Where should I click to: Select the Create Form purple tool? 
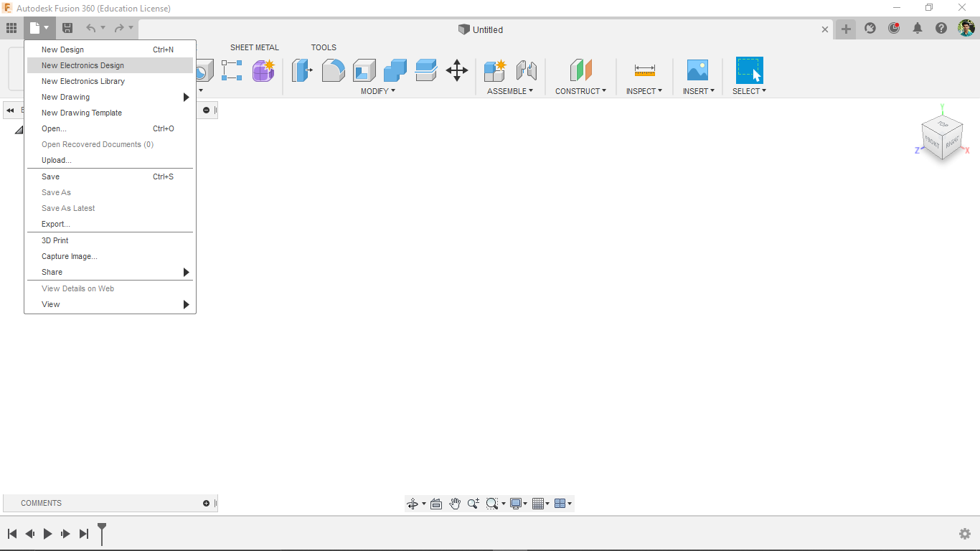tap(263, 70)
